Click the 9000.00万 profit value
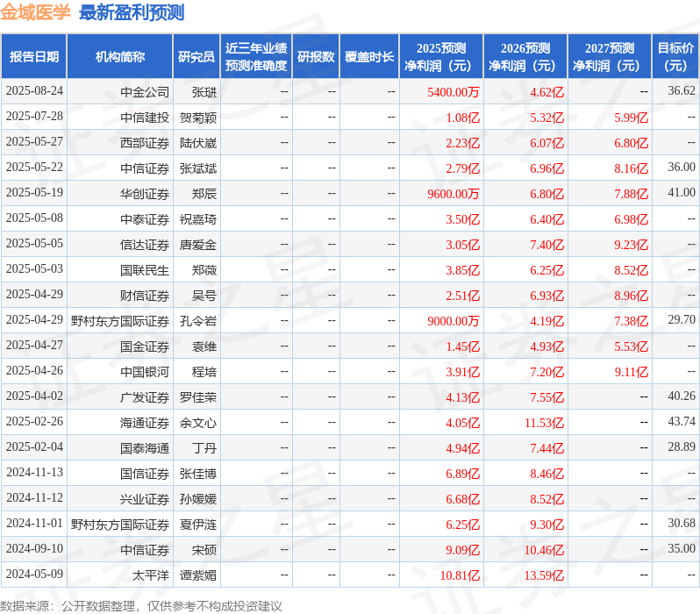The image size is (700, 614). [x=454, y=321]
